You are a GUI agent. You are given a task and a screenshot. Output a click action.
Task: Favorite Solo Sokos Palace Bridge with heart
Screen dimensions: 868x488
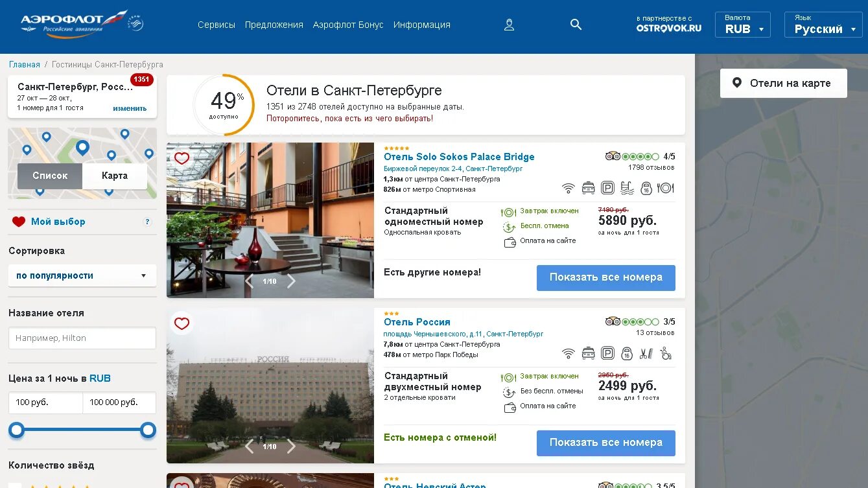(182, 158)
